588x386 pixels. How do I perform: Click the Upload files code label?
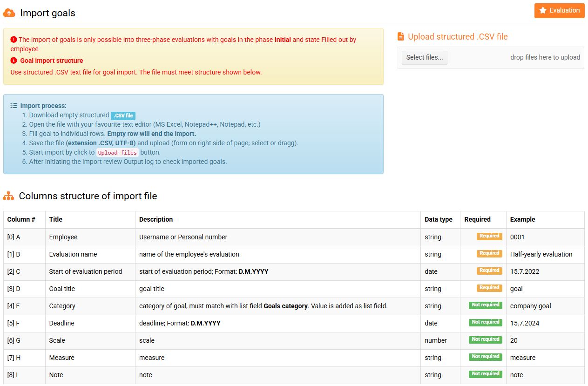(117, 153)
